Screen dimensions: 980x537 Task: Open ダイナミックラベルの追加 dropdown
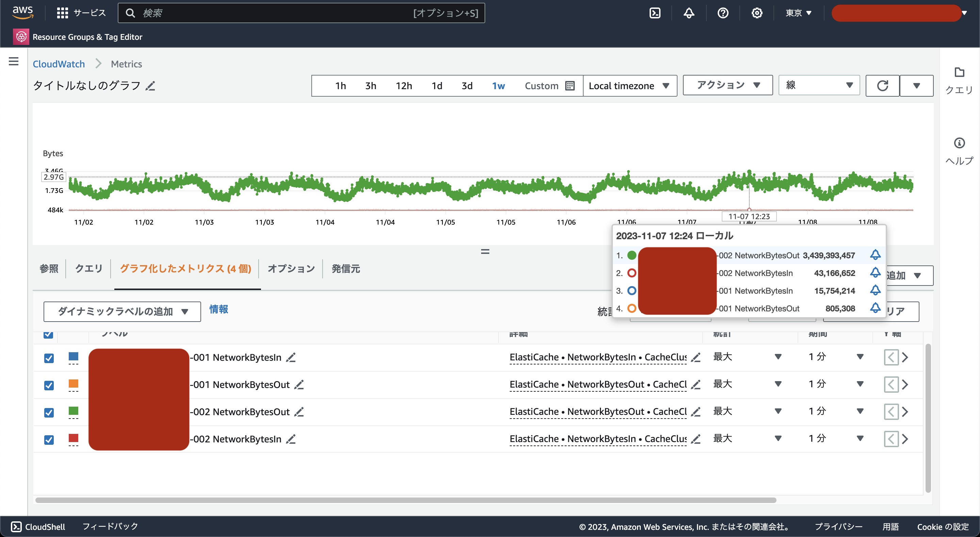click(x=122, y=311)
